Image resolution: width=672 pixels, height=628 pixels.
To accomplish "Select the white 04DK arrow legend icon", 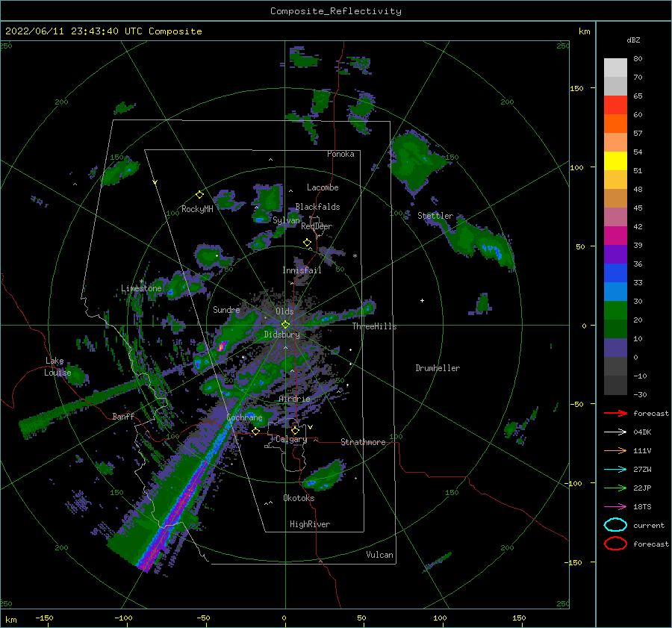I will pos(615,432).
